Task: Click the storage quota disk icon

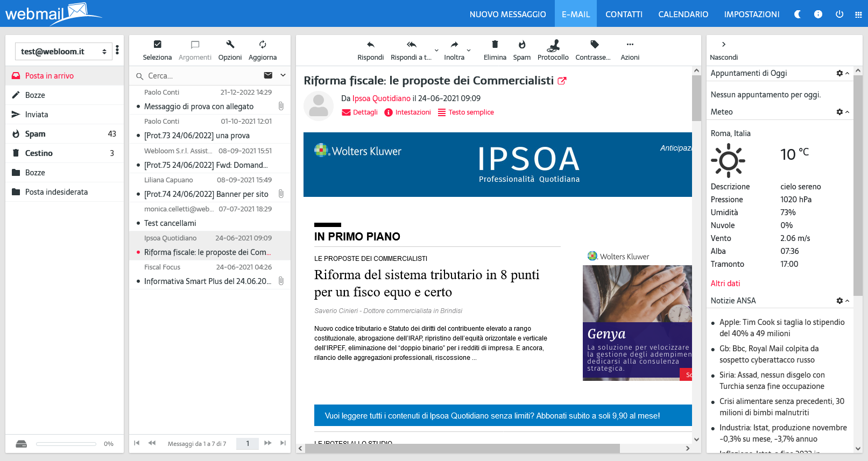Action: pyautogui.click(x=22, y=444)
